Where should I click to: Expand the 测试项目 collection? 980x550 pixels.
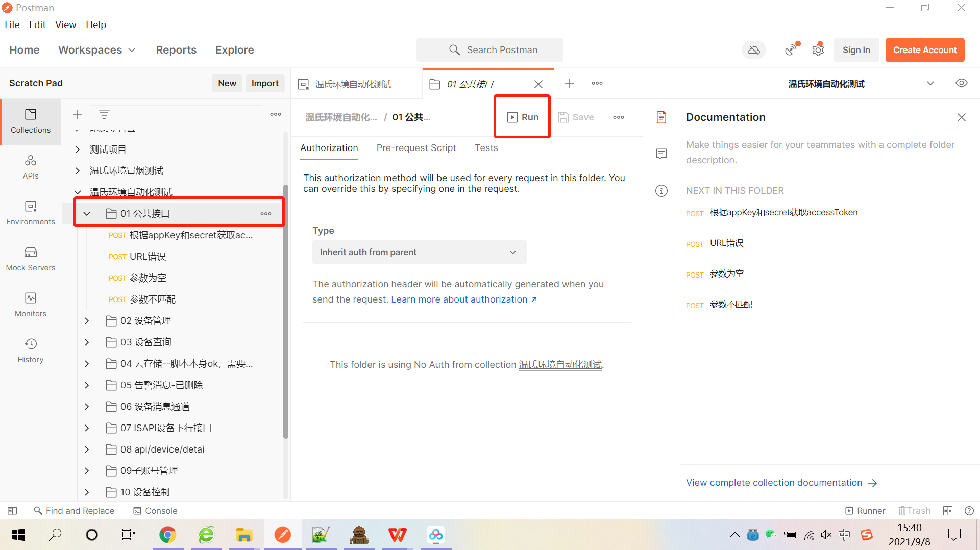pos(78,149)
